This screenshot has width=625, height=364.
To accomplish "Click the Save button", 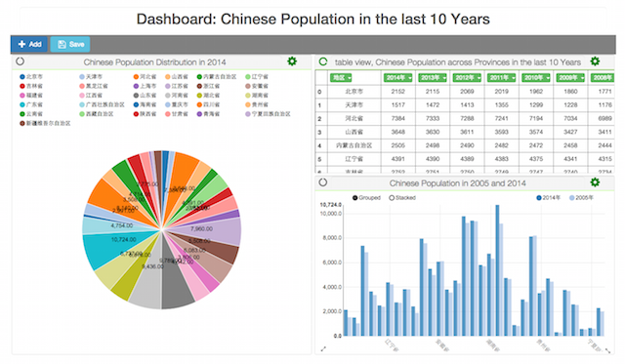I will pos(70,44).
